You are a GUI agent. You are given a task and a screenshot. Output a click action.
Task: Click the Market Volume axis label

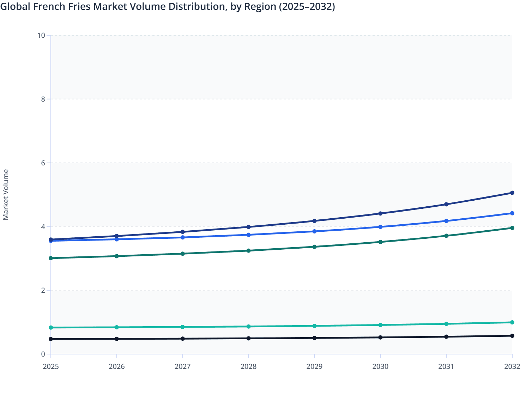pyautogui.click(x=6, y=194)
